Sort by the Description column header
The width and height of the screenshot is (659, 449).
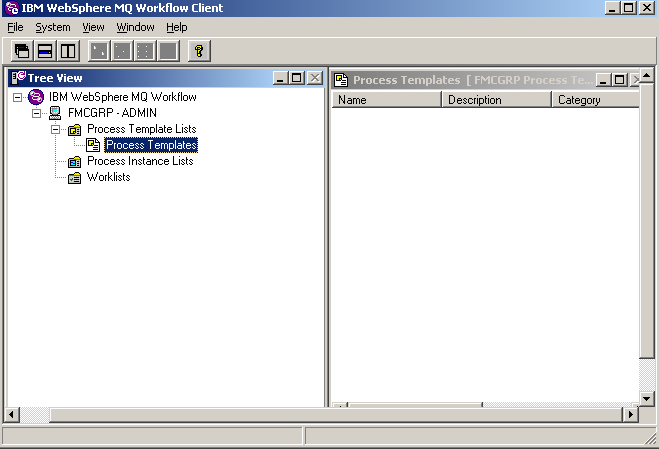point(496,100)
